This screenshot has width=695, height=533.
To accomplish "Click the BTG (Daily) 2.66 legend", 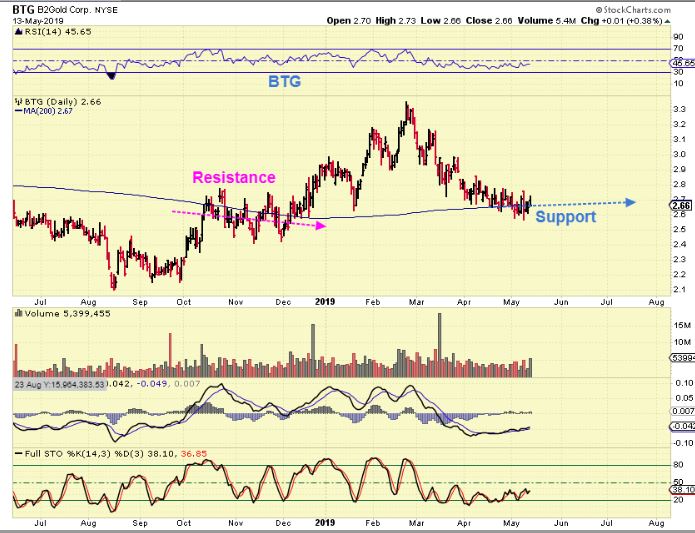I will pos(63,101).
